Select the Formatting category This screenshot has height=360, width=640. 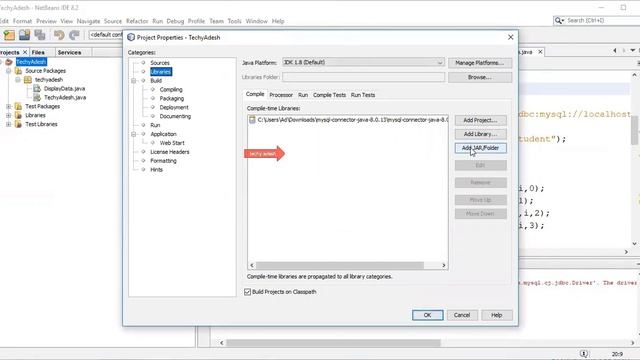point(163,161)
